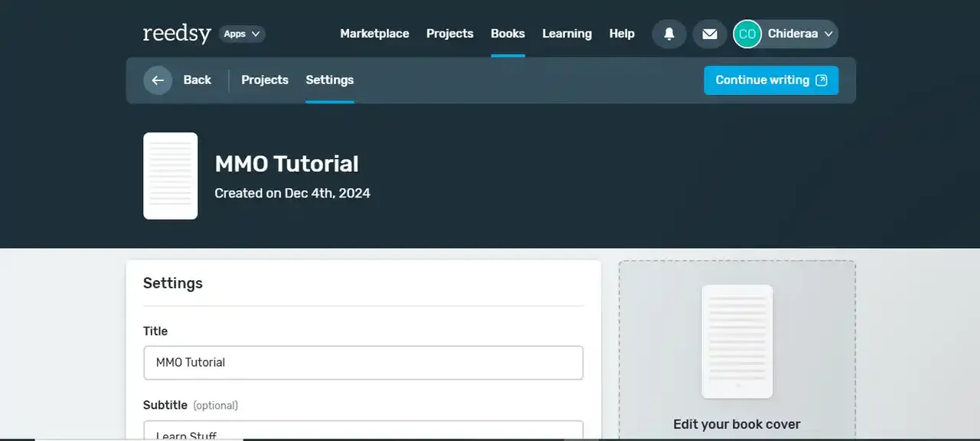
Task: Click Continue writing button
Action: click(x=771, y=80)
